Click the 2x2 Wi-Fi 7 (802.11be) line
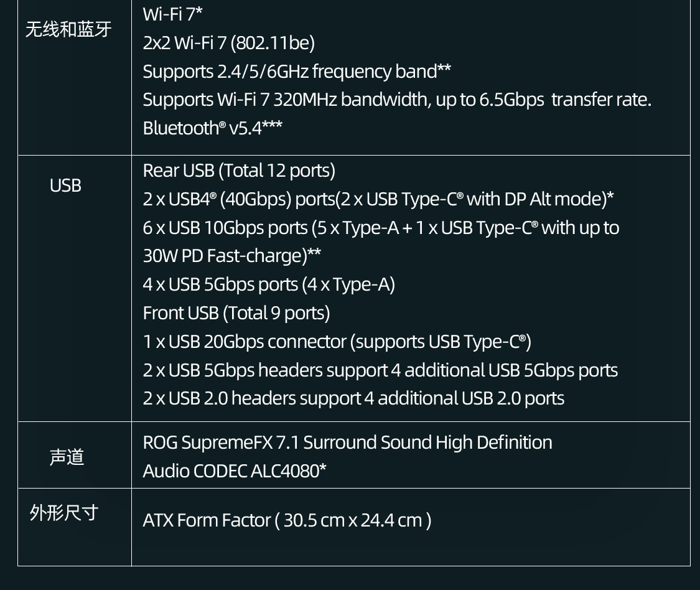Image resolution: width=700 pixels, height=590 pixels. pos(228,42)
